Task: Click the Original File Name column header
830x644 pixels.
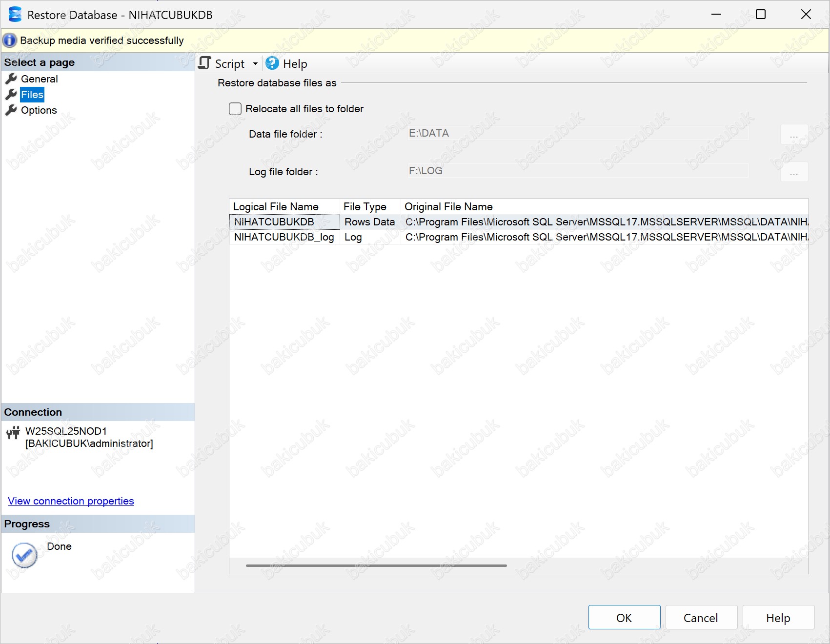Action: coord(448,207)
